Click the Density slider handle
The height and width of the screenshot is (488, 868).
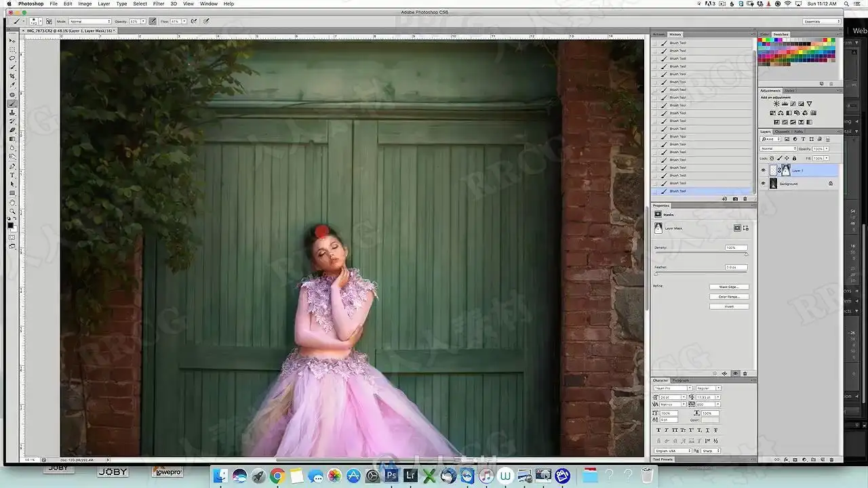point(746,253)
